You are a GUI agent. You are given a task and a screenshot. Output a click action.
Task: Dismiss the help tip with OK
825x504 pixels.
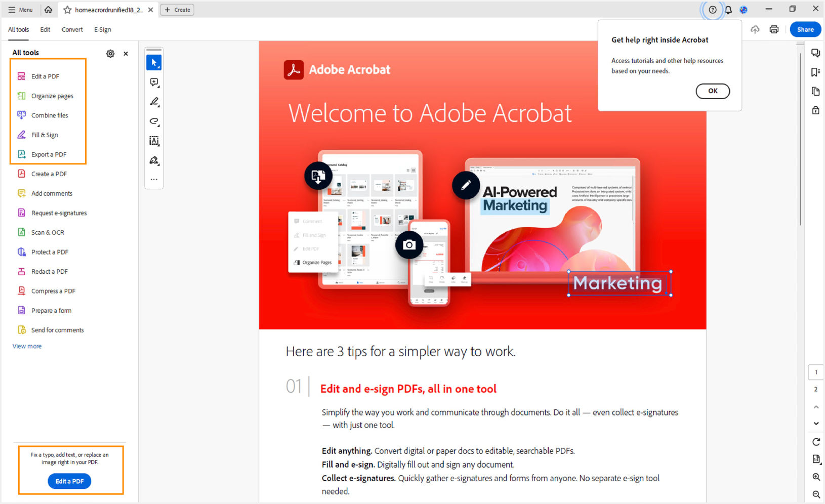[x=712, y=91]
